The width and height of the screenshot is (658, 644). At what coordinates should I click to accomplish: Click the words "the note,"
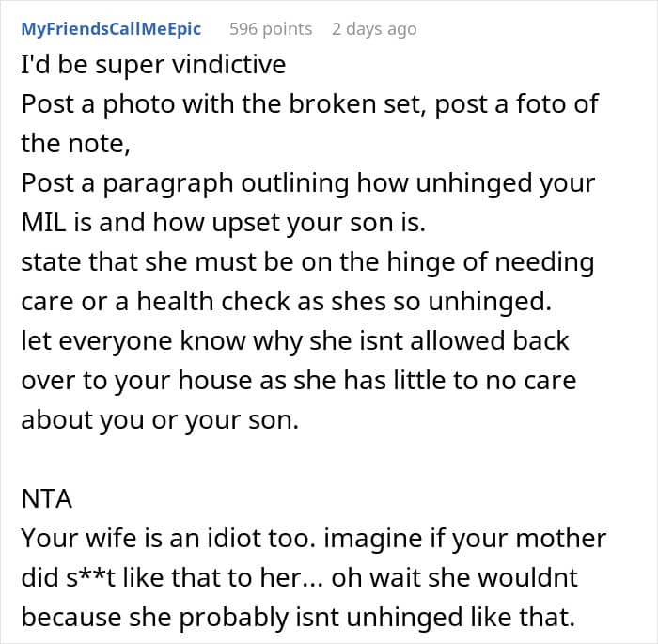pyautogui.click(x=75, y=143)
